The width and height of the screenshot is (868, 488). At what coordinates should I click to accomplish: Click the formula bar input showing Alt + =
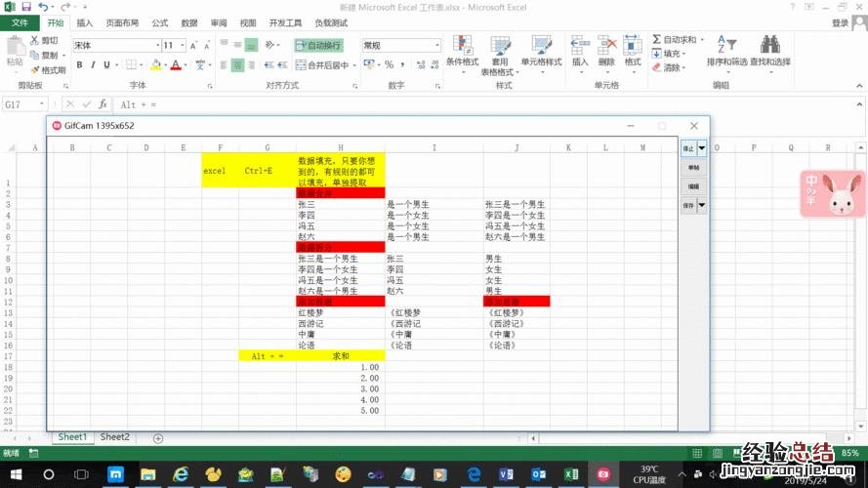pos(484,104)
